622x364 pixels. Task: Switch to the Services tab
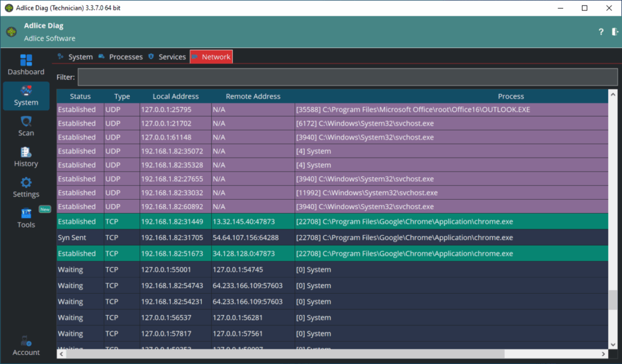(167, 57)
